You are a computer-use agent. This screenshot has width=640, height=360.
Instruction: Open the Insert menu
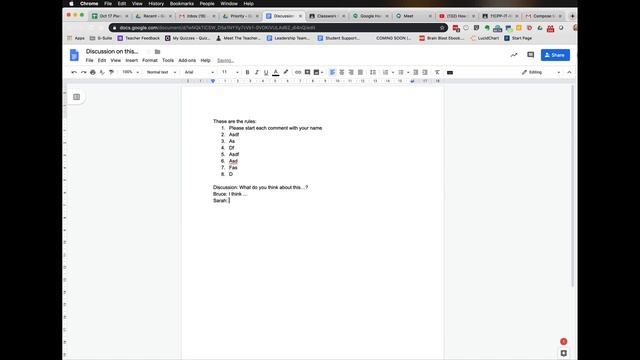131,60
